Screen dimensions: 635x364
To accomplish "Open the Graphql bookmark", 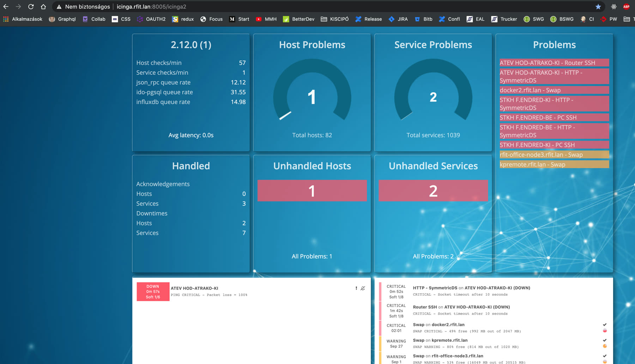I will (x=62, y=19).
